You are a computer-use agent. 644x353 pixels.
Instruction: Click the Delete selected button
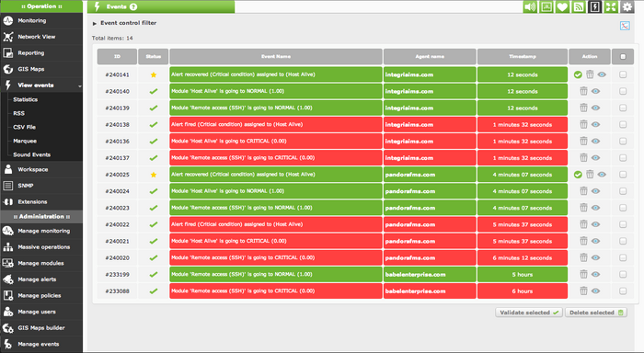coord(596,313)
